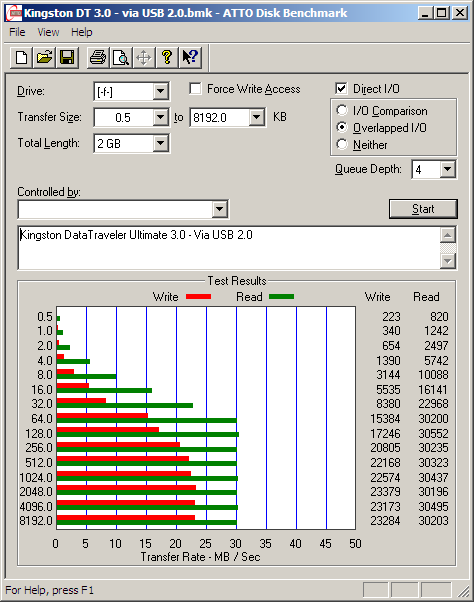Open the Help menu
Screen dimensions: 474x602
(82, 32)
